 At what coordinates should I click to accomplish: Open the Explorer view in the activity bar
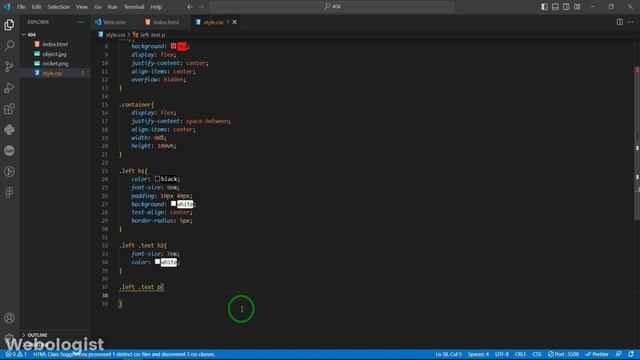point(9,24)
